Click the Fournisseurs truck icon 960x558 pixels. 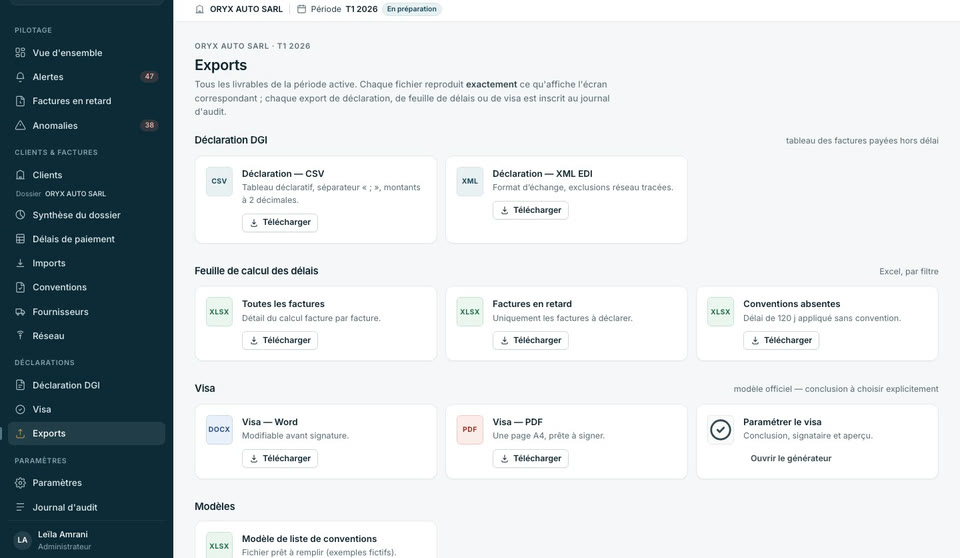[x=20, y=312]
